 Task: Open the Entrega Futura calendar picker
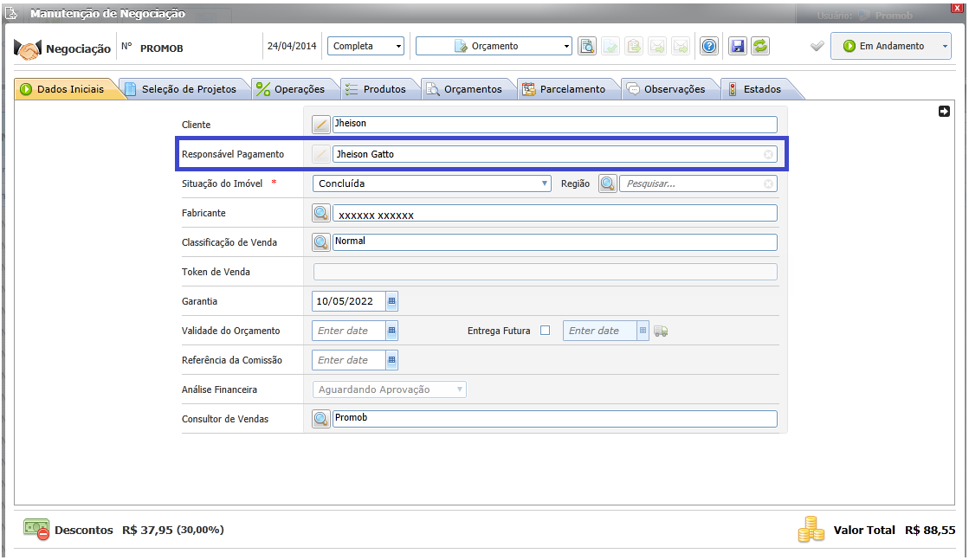click(x=643, y=331)
